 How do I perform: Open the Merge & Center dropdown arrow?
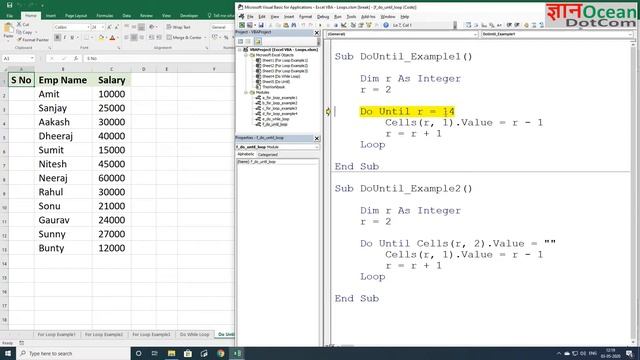(205, 38)
